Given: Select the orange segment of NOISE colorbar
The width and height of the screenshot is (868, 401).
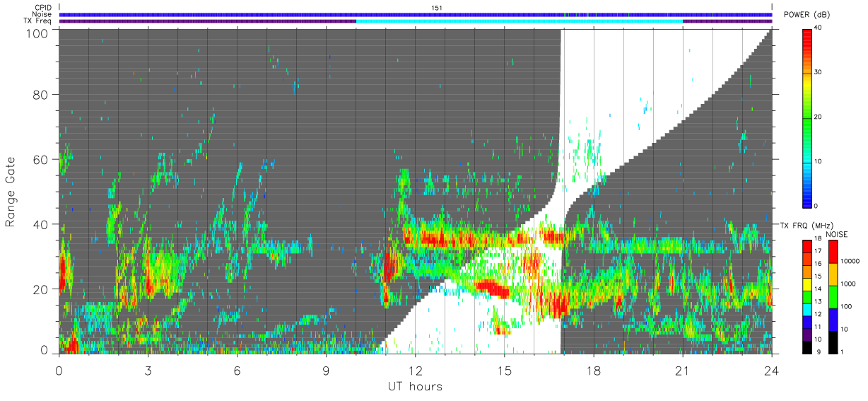Looking at the screenshot, I should (833, 274).
